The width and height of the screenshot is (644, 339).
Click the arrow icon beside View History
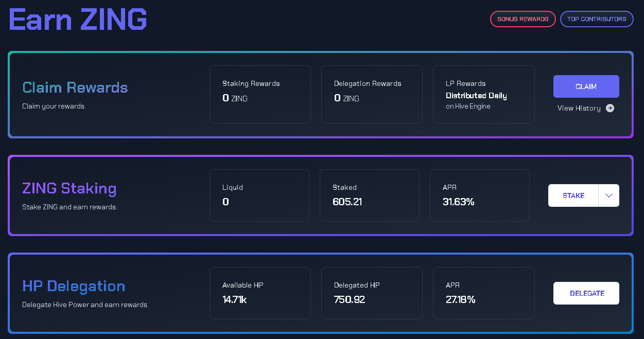(610, 108)
